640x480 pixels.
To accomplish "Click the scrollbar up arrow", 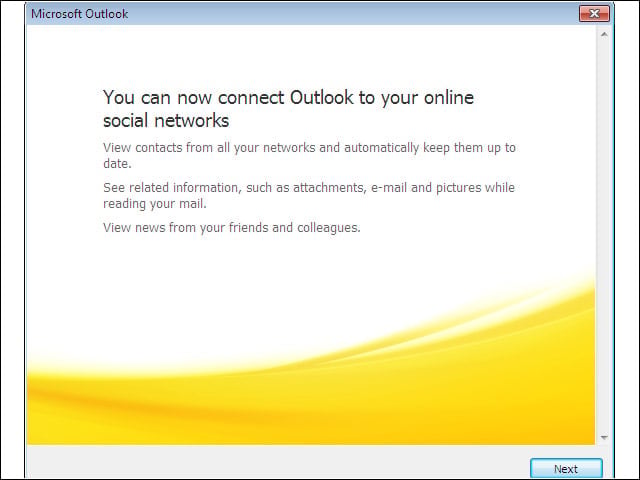I will (x=604, y=35).
